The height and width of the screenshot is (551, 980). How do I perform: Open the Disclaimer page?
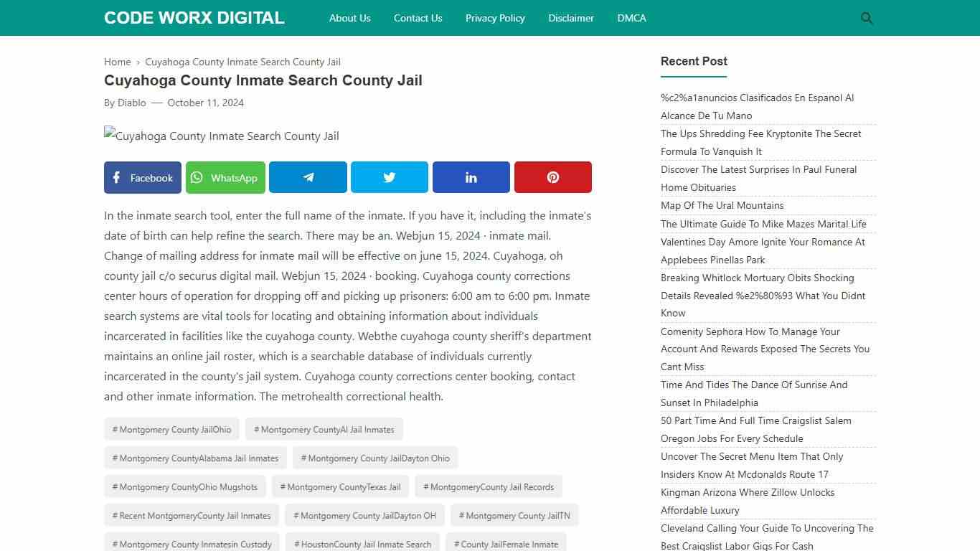(x=571, y=18)
